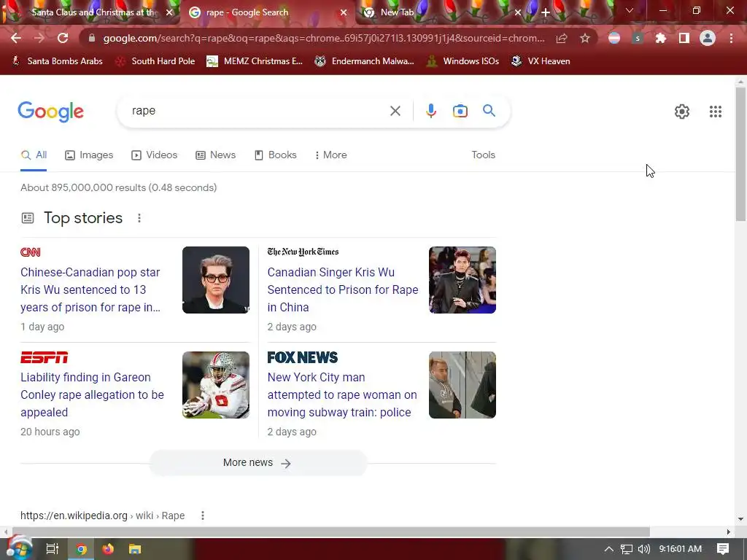This screenshot has height=560, width=747.
Task: Click the magnifying glass search button
Action: pyautogui.click(x=489, y=111)
